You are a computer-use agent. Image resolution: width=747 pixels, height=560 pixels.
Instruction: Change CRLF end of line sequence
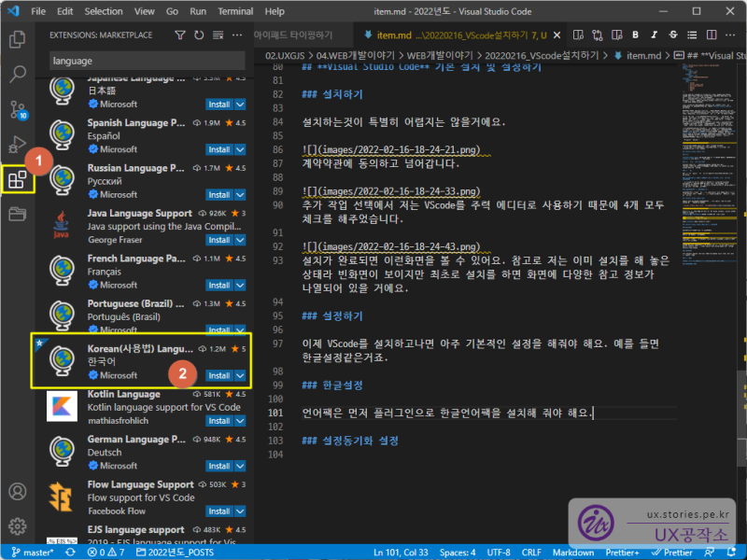(x=531, y=552)
